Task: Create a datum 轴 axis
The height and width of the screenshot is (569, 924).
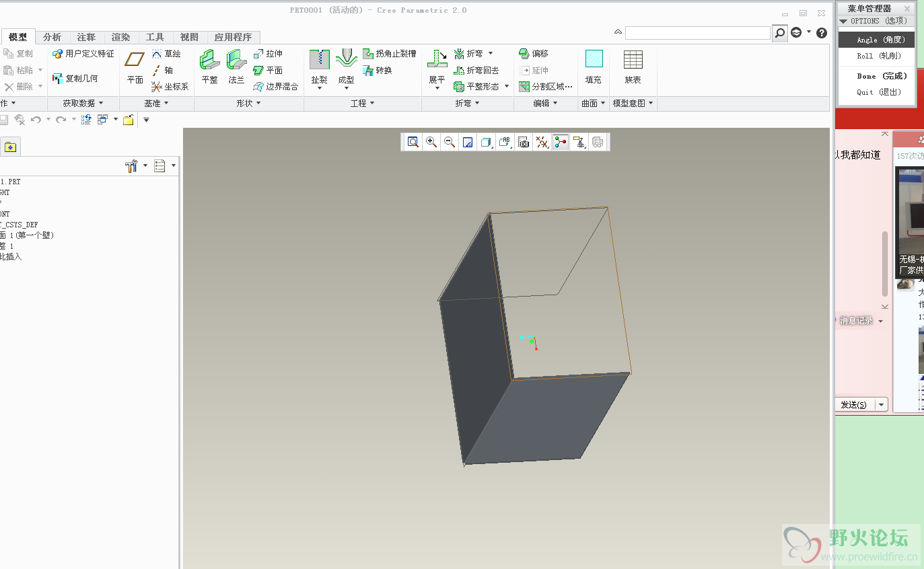Action: (162, 70)
